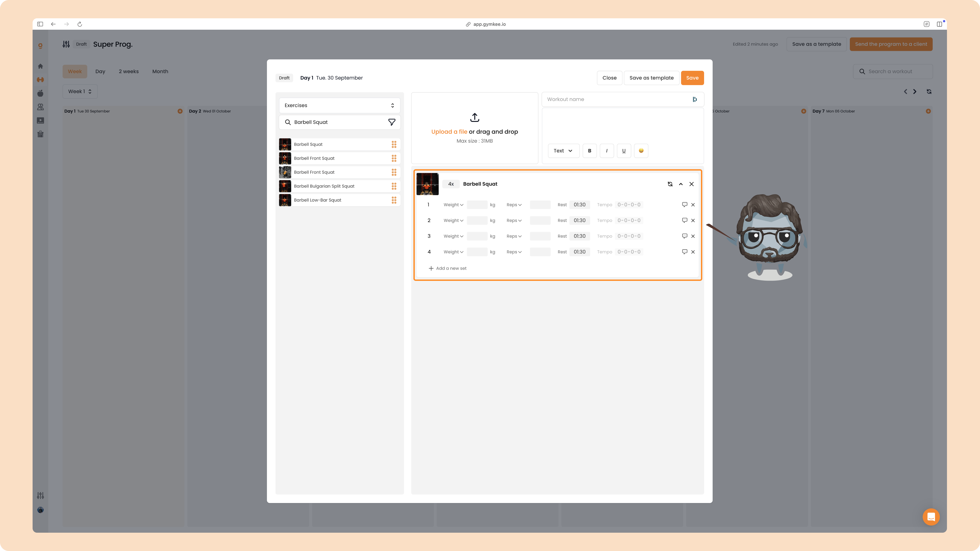The width and height of the screenshot is (980, 551).
Task: Open the support chat bubble
Action: click(x=931, y=517)
